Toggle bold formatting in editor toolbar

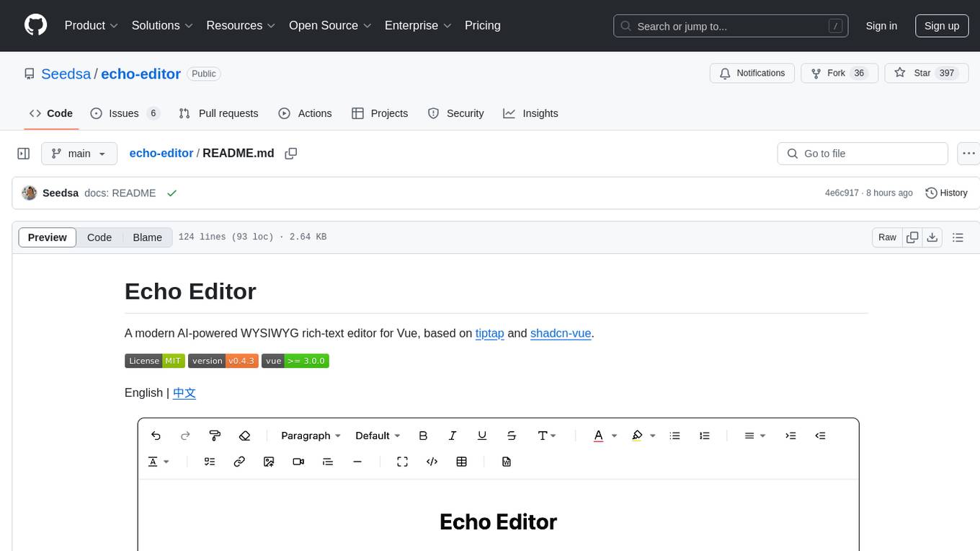tap(423, 436)
